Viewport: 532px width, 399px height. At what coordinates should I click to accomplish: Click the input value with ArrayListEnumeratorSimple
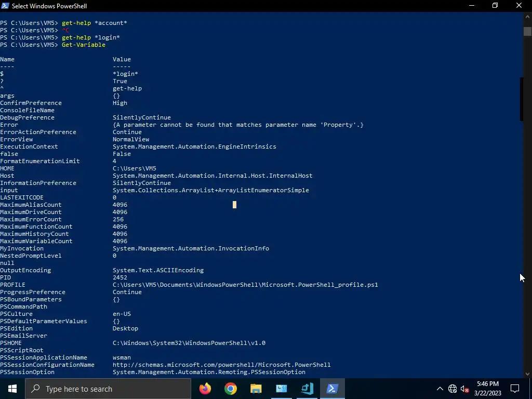point(211,190)
